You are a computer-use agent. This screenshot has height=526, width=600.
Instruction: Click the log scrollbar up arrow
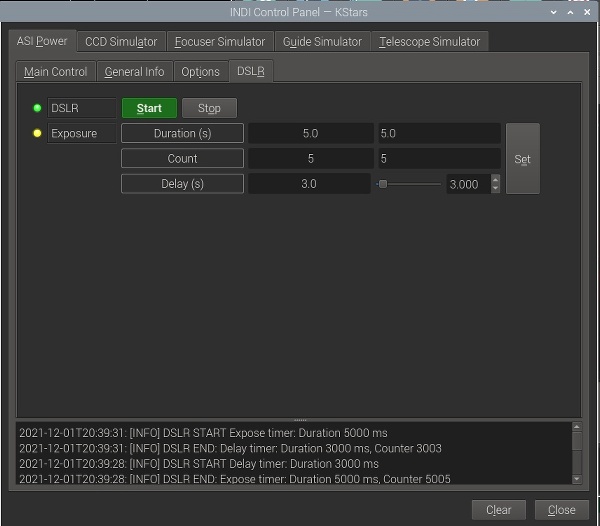pyautogui.click(x=576, y=428)
